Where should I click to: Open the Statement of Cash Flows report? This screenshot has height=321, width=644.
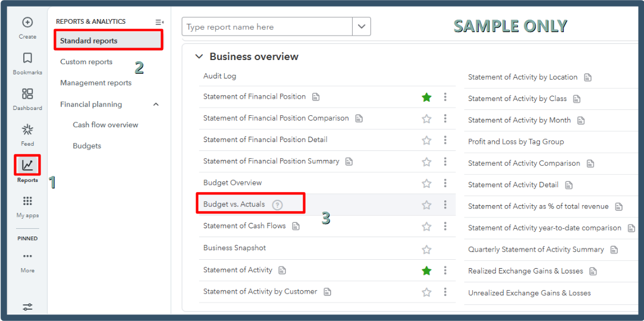click(244, 226)
